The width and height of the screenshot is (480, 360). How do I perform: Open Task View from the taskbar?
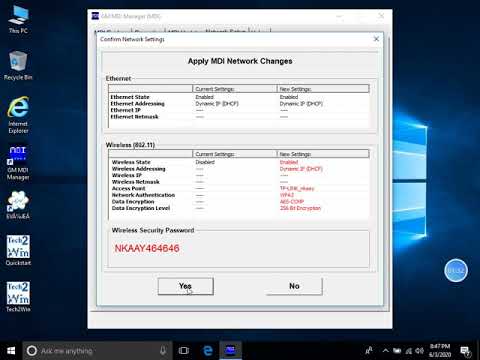tap(184, 351)
